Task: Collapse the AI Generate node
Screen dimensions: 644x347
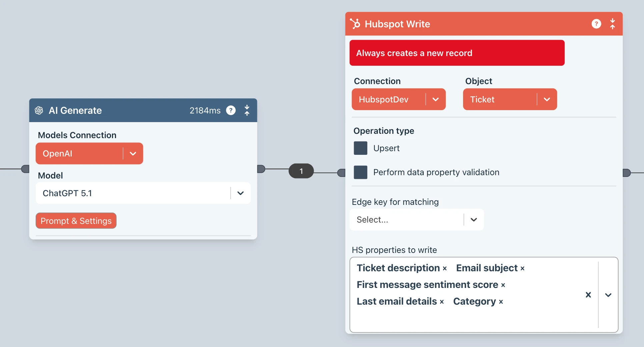Action: [247, 110]
